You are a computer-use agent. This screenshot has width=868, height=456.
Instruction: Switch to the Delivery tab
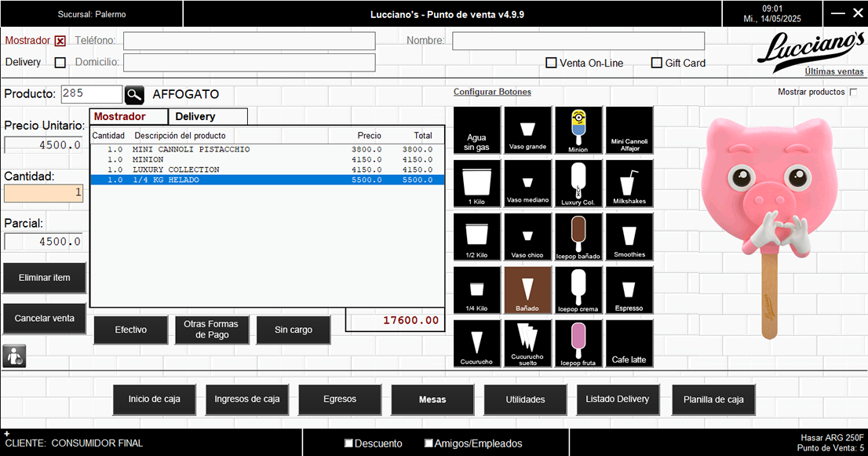(x=208, y=117)
